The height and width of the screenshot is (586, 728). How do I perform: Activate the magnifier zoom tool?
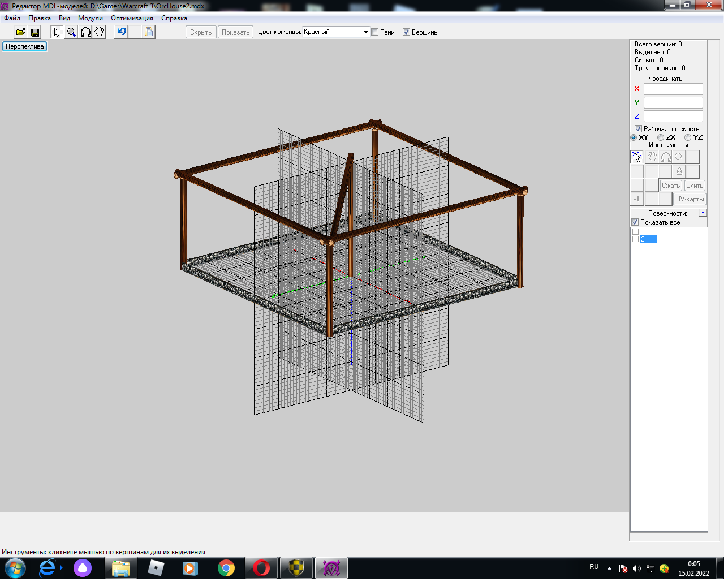(x=71, y=32)
